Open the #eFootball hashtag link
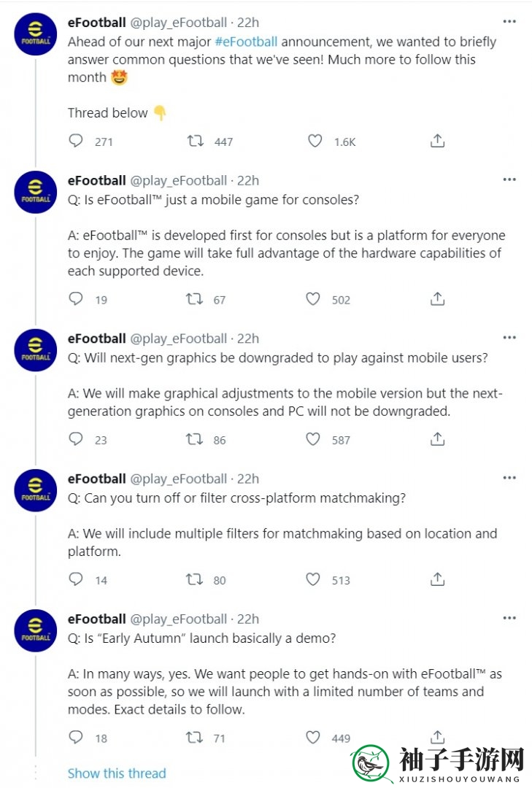This screenshot has height=788, width=532. [246, 42]
